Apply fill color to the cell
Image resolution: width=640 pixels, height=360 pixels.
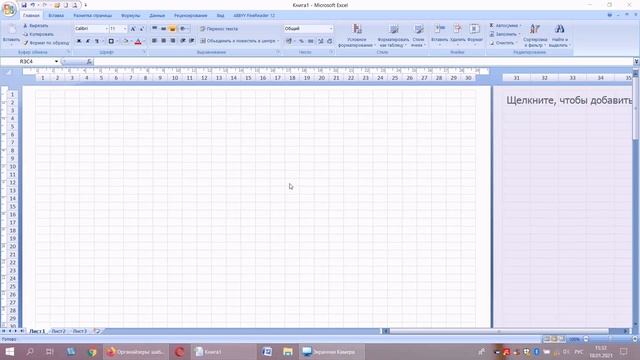tap(125, 41)
